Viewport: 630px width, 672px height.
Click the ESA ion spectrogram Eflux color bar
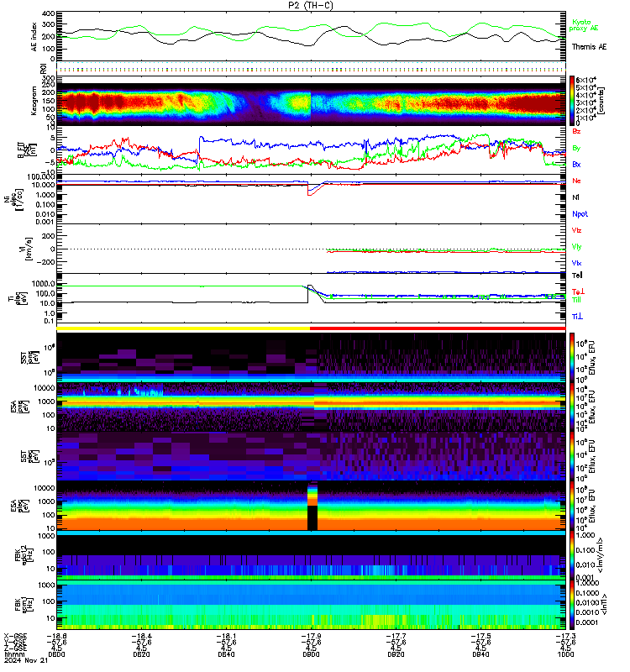(572, 407)
